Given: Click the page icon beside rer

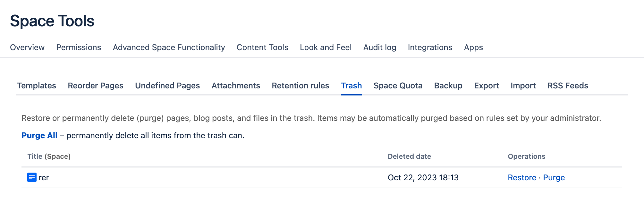Looking at the screenshot, I should point(32,177).
